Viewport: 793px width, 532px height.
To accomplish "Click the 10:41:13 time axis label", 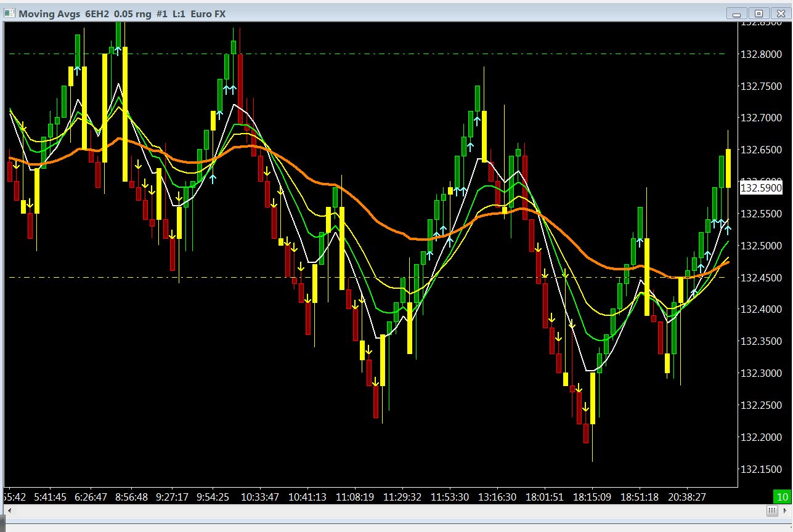I will pos(307,497).
